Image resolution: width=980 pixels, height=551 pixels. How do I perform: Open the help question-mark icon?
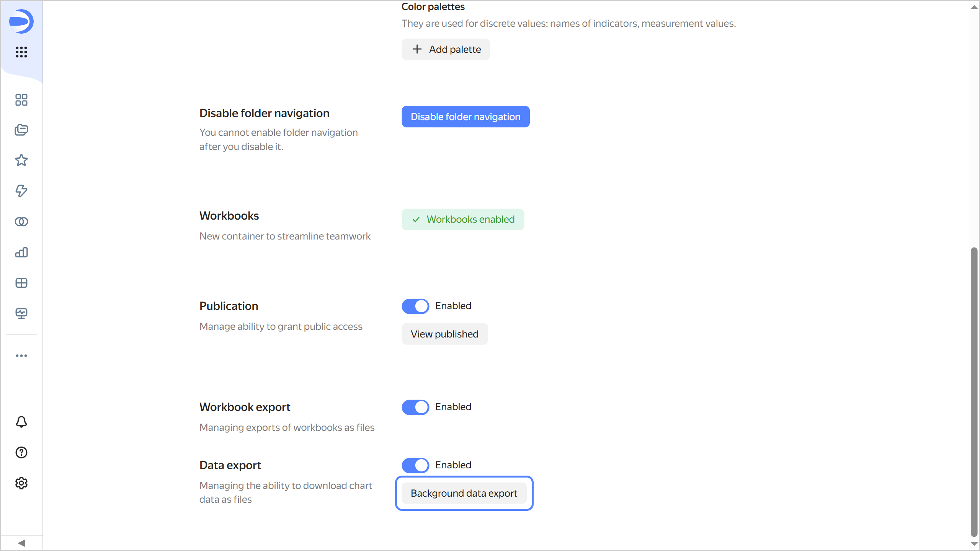pos(21,453)
